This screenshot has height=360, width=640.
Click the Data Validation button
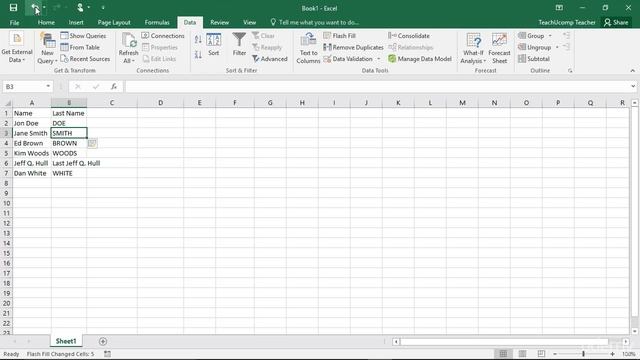coord(348,59)
